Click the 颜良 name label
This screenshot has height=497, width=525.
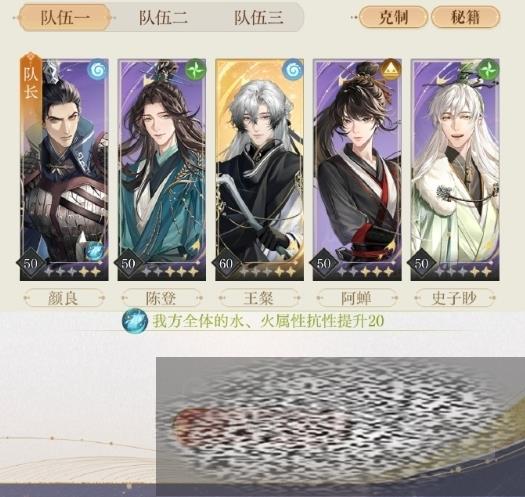tap(64, 298)
